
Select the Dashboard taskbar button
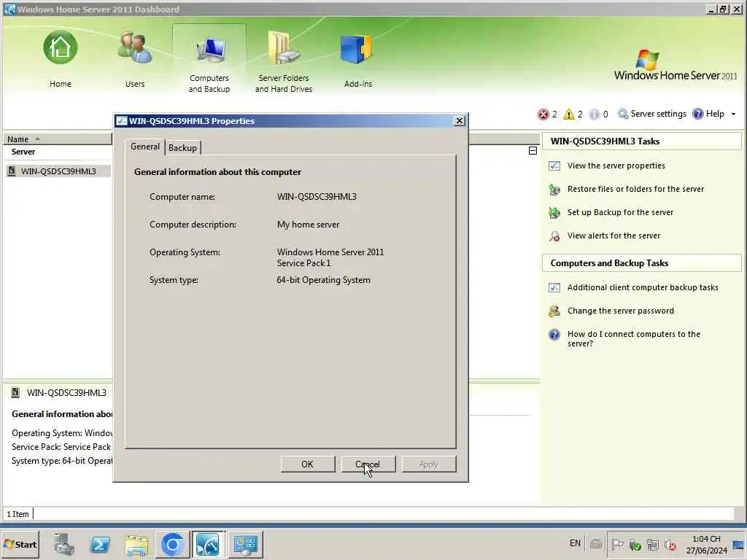pos(208,544)
